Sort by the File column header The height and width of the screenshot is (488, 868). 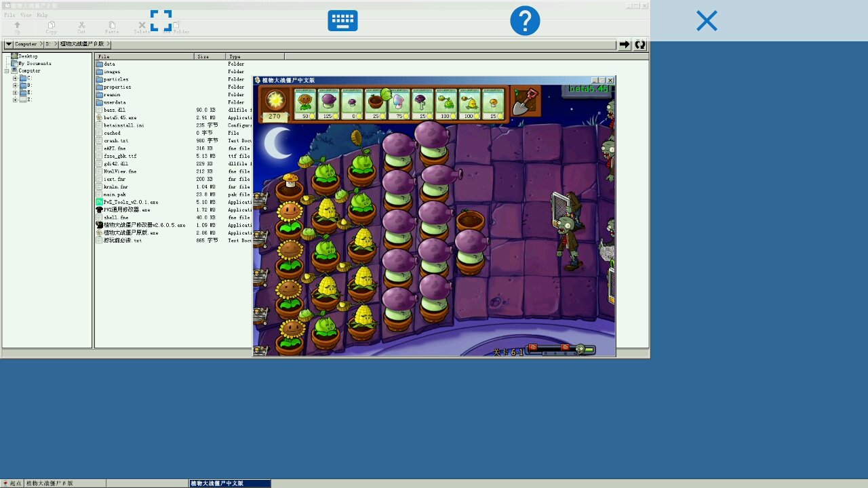coord(144,56)
